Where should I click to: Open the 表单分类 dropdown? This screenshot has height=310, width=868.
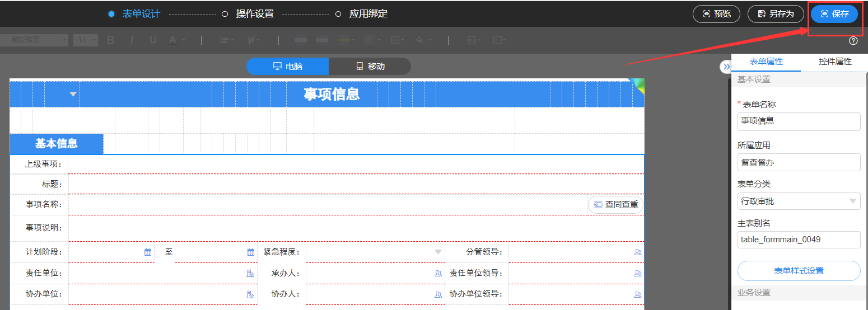tap(799, 201)
